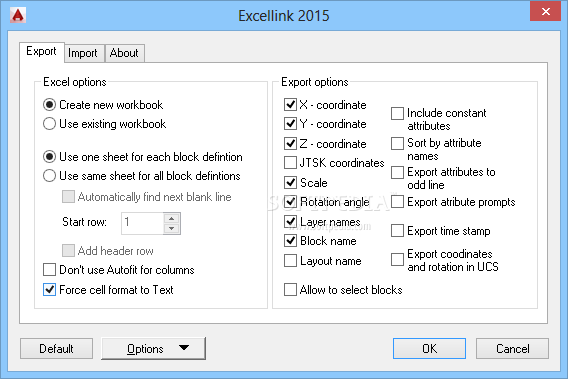Screen dimensions: 568x379
Task: Enable Don't use Autofit for columns
Action: point(49,270)
